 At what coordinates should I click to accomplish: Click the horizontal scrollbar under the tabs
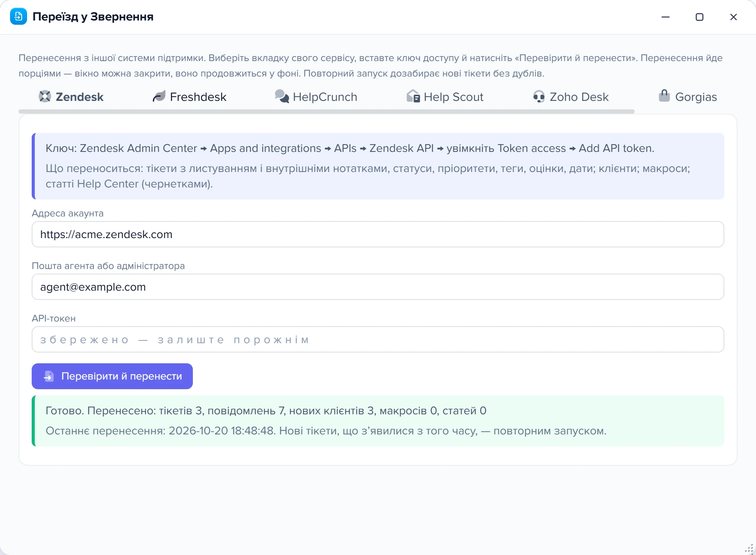327,111
